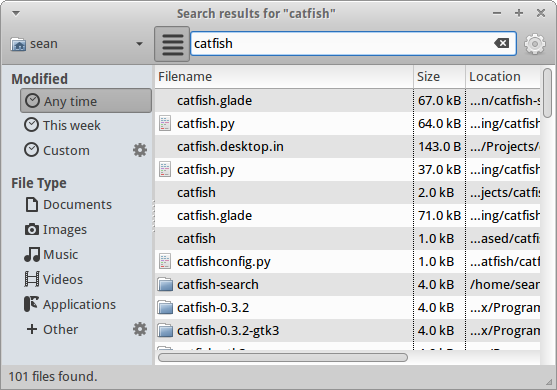Clear the search field text
This screenshot has width=557, height=390.
pyautogui.click(x=502, y=43)
